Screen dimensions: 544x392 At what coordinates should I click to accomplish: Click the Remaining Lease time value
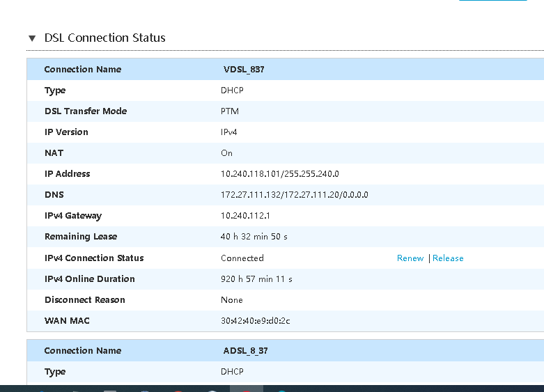pos(254,237)
